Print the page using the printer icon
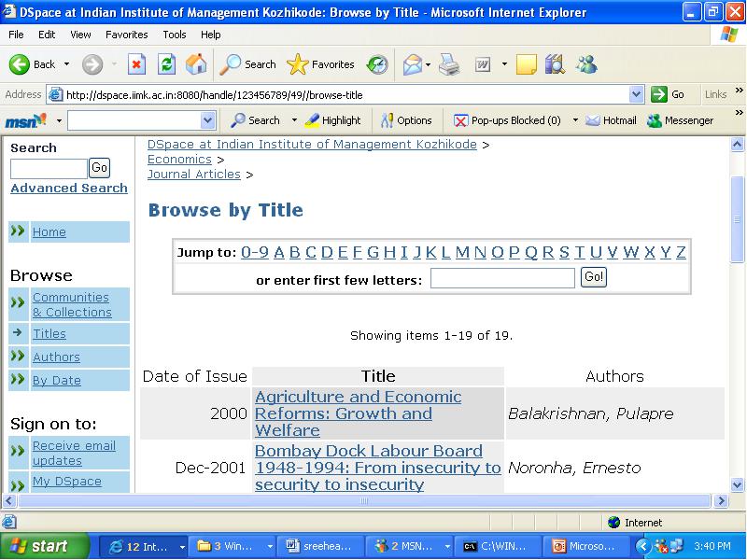 [x=449, y=64]
